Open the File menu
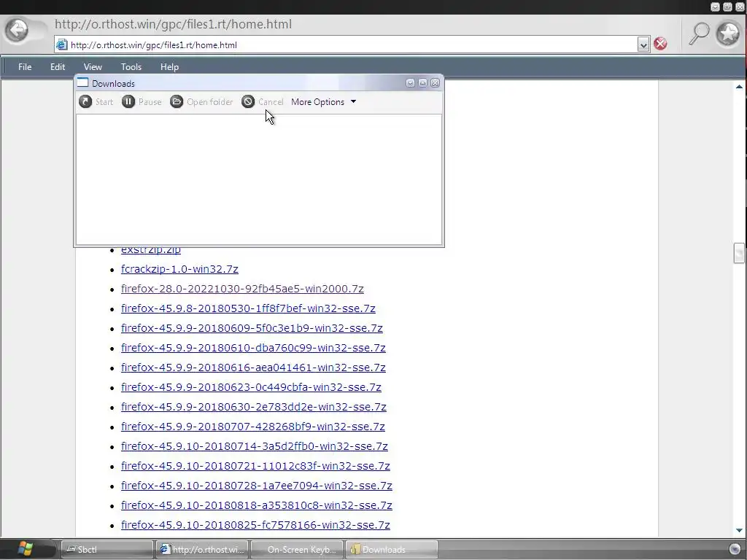The height and width of the screenshot is (560, 747). [25, 66]
